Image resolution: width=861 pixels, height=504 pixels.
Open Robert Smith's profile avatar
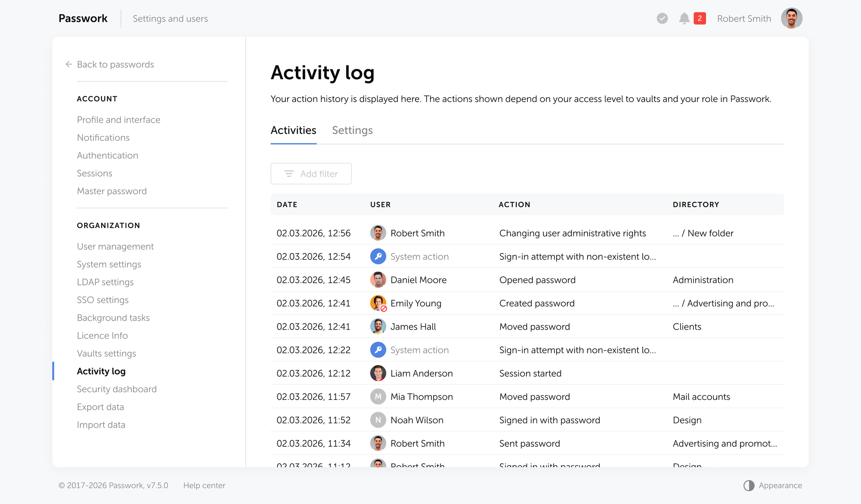coord(791,18)
